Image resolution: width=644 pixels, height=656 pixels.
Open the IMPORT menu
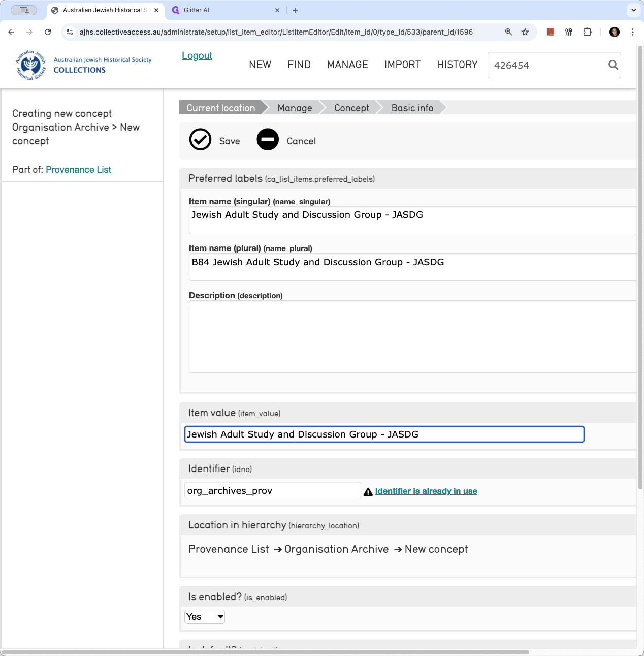(402, 65)
